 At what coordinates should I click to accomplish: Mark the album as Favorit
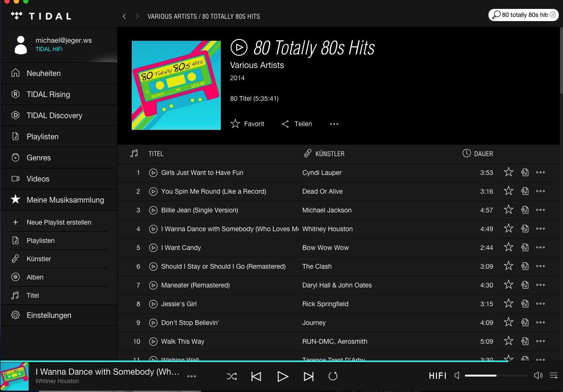tap(248, 124)
